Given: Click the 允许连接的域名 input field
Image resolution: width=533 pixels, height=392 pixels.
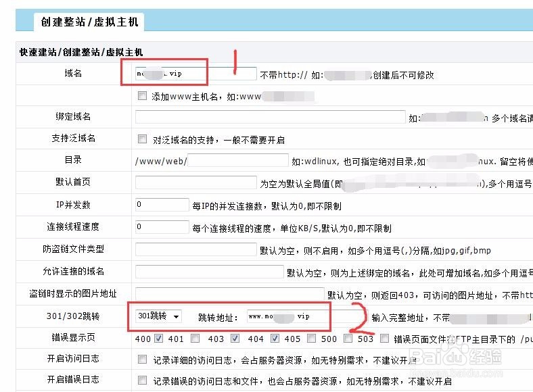Looking at the screenshot, I should 210,272.
